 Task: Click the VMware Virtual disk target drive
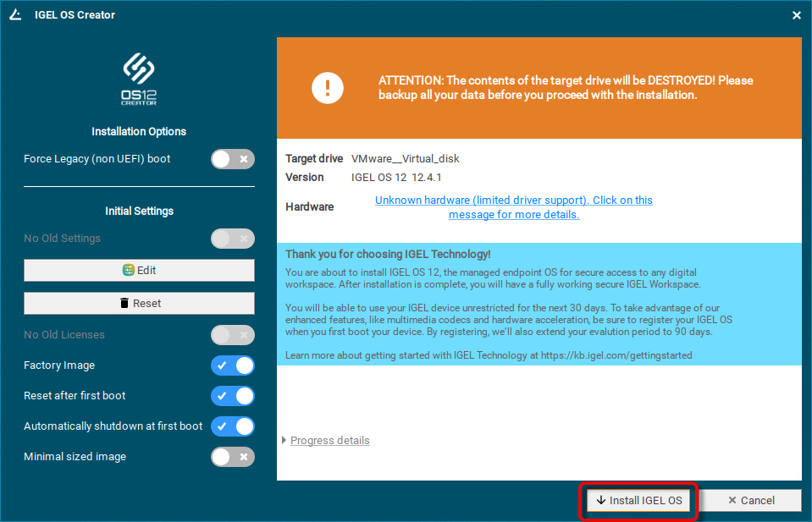click(x=405, y=158)
